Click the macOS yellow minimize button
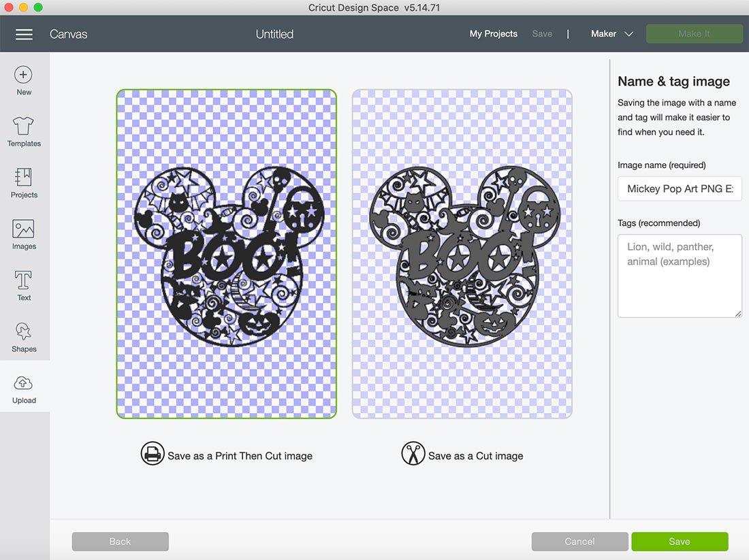749x560 pixels. pos(23,7)
